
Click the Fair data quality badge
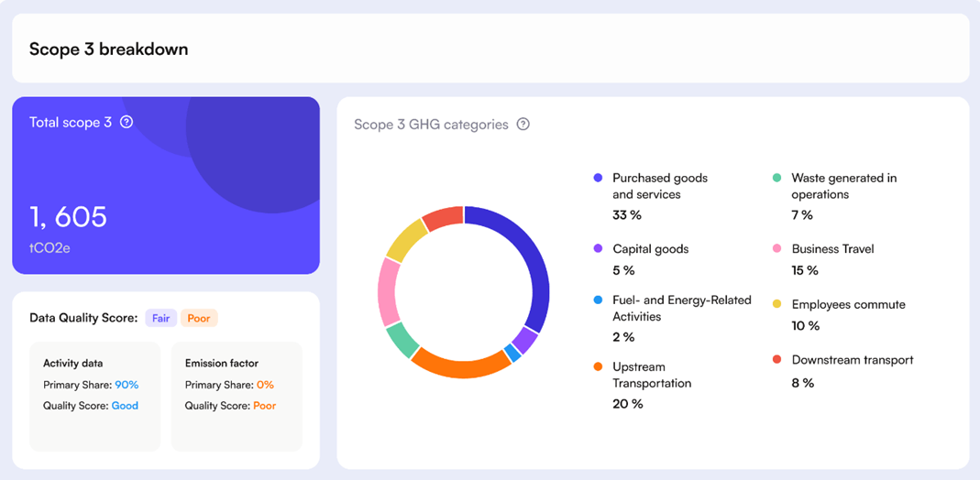(160, 319)
